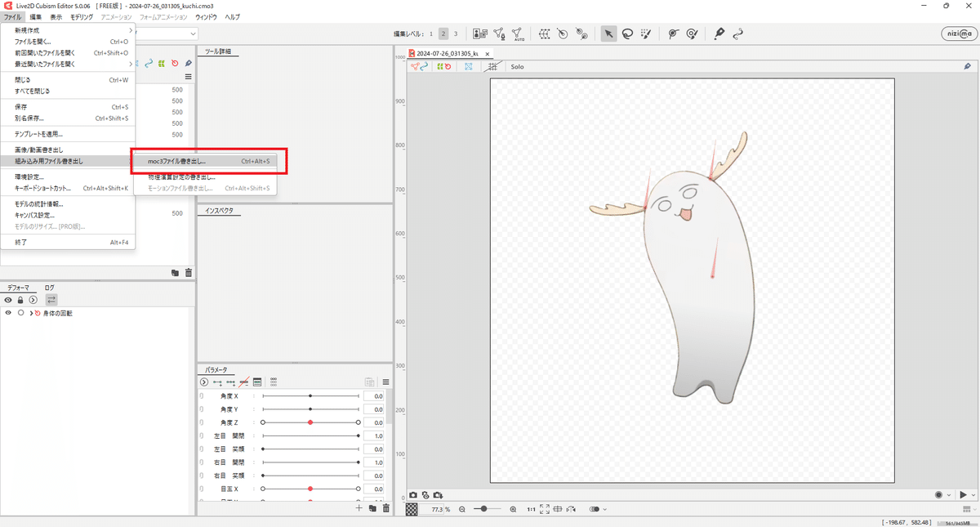
Task: Open the record button dropdown arrow
Action: [949, 495]
